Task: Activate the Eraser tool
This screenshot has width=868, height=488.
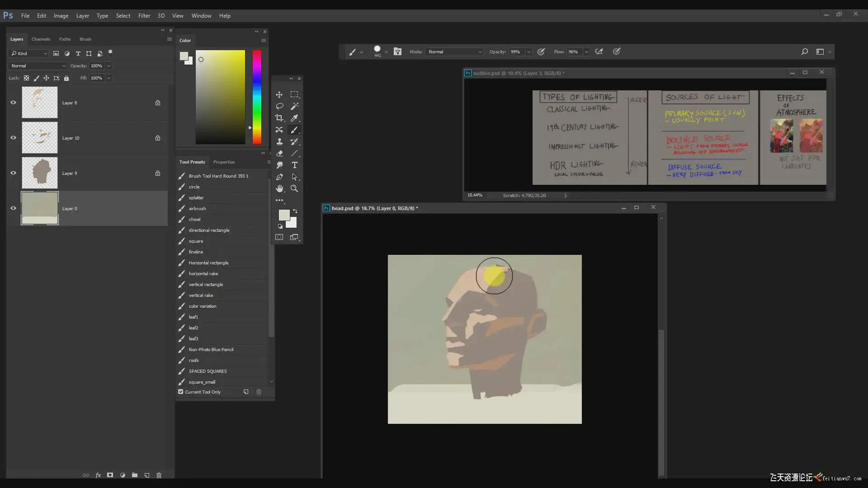Action: click(x=279, y=153)
